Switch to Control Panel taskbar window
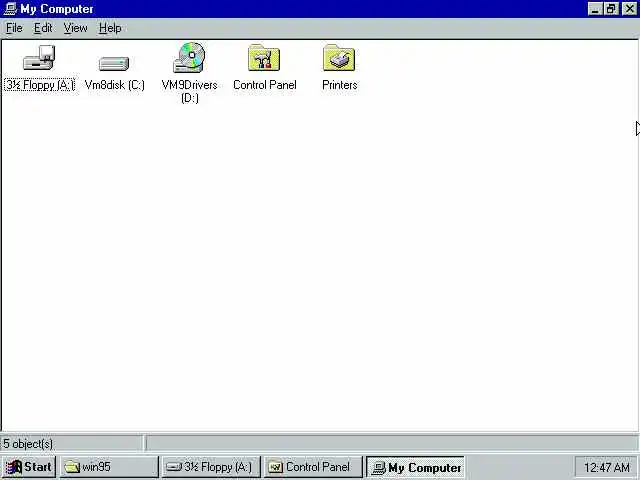This screenshot has height=480, width=640. coord(313,467)
